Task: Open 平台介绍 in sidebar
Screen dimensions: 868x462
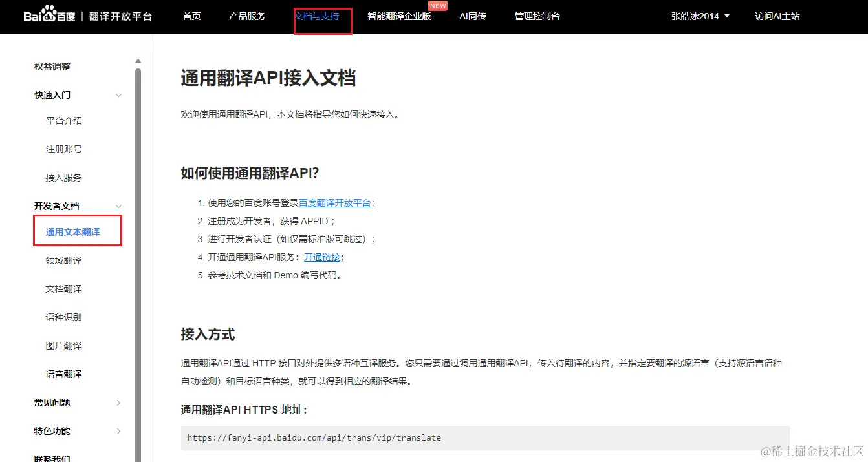Action: click(64, 121)
